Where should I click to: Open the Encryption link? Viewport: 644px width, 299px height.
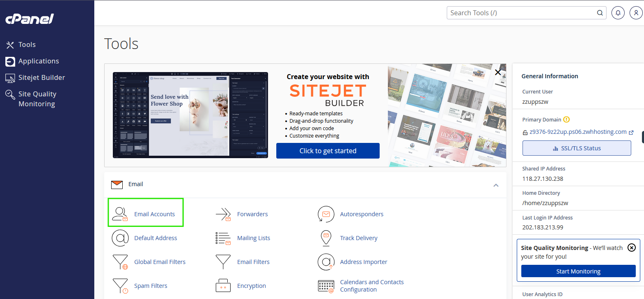[252, 286]
